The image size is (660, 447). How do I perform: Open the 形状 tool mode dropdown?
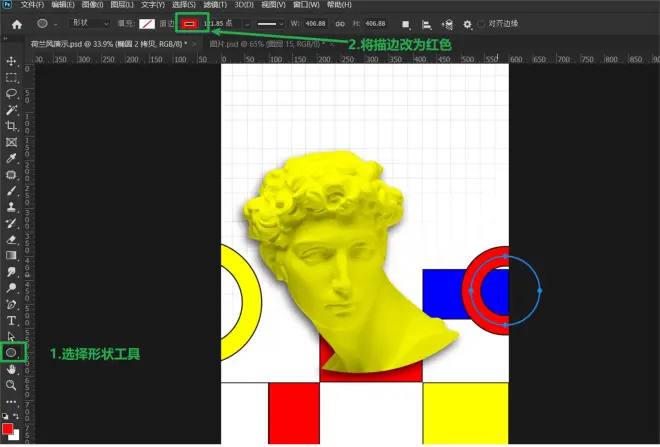coord(89,24)
